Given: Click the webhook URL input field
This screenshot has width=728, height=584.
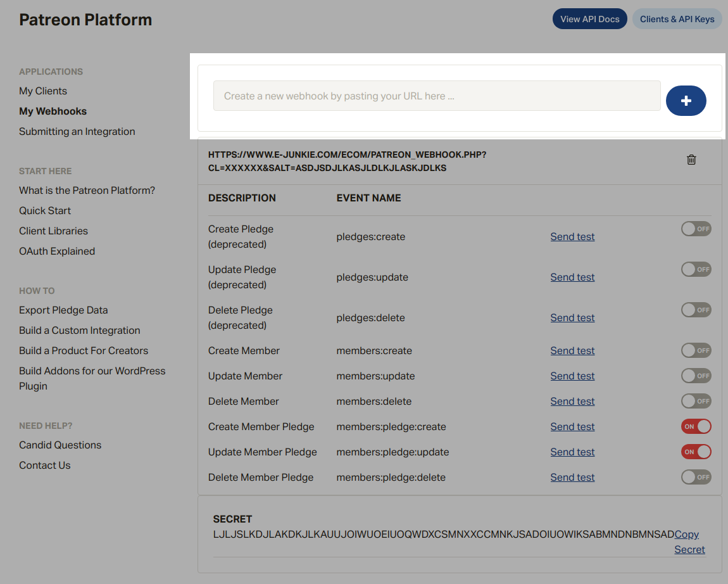Looking at the screenshot, I should 436,96.
